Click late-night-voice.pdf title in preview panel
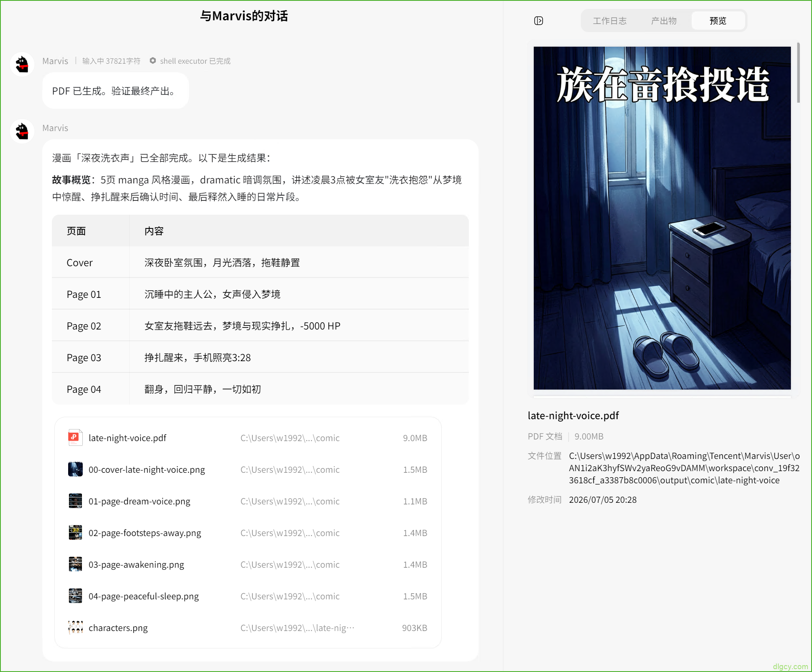 (573, 416)
